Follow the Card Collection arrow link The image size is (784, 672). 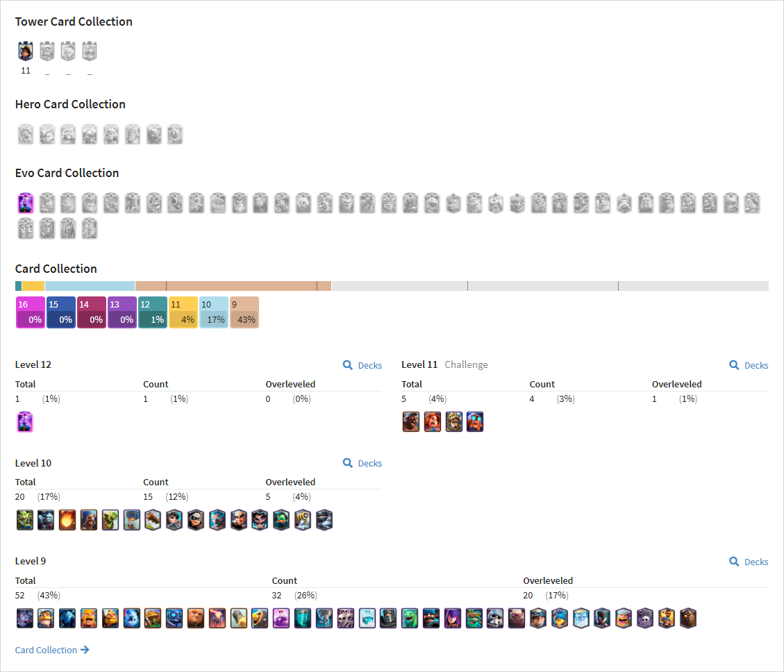(x=52, y=650)
